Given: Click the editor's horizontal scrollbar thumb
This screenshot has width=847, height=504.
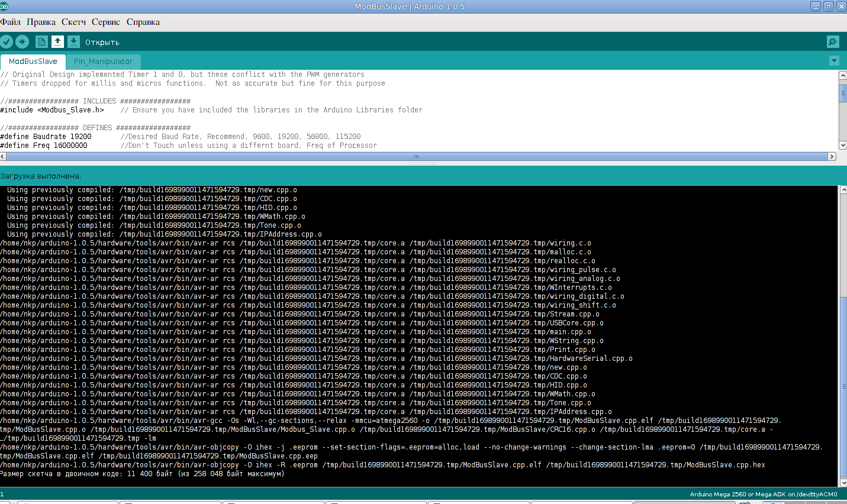Looking at the screenshot, I should tap(416, 156).
